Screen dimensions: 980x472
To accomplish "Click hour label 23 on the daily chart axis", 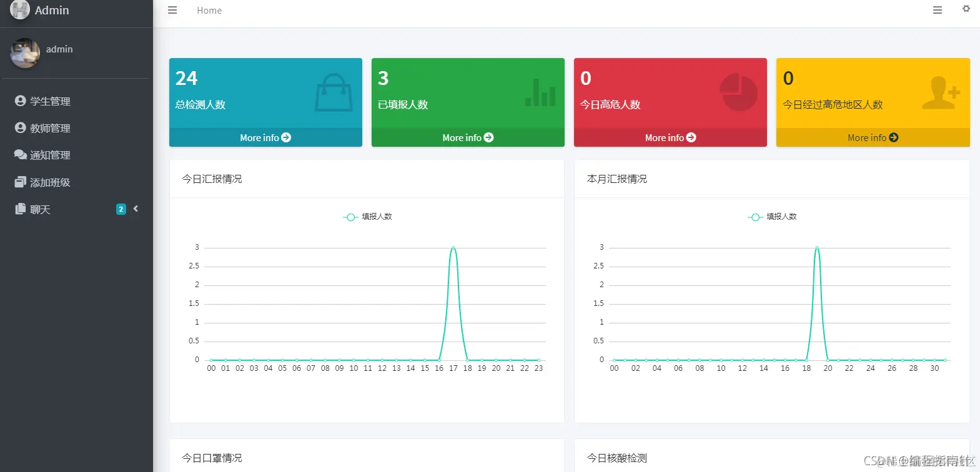I will coord(539,368).
